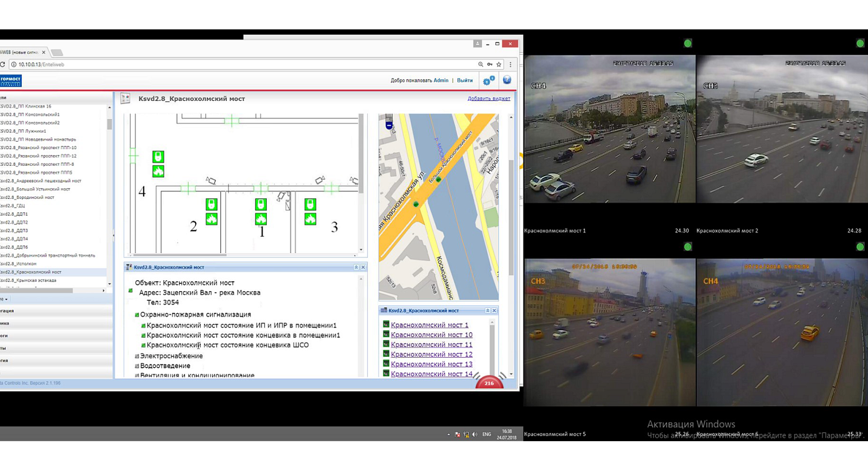Select the fire alarm icon in room 4
This screenshot has height=471, width=868.
(x=158, y=171)
